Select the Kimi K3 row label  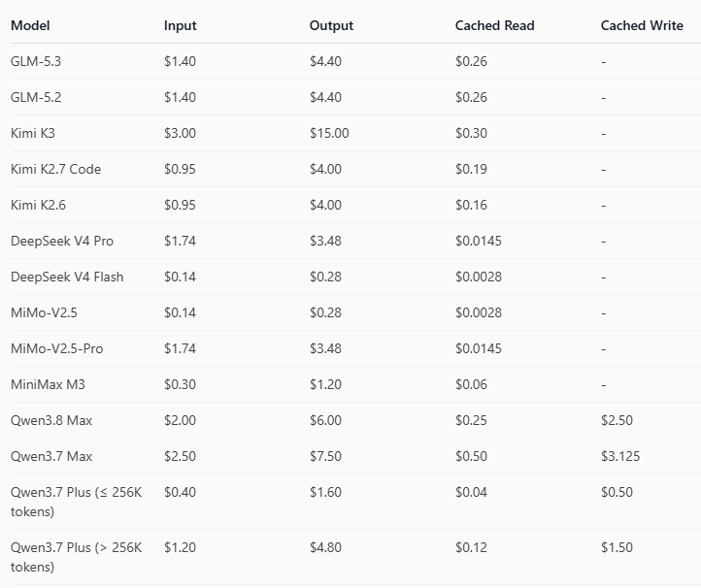[x=33, y=133]
